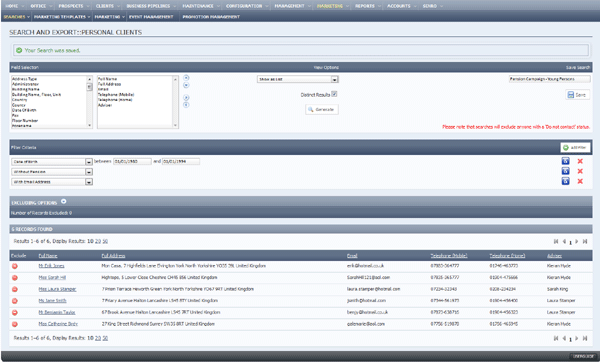Click red exclude icon in King Street Richmond row

pos(15,324)
